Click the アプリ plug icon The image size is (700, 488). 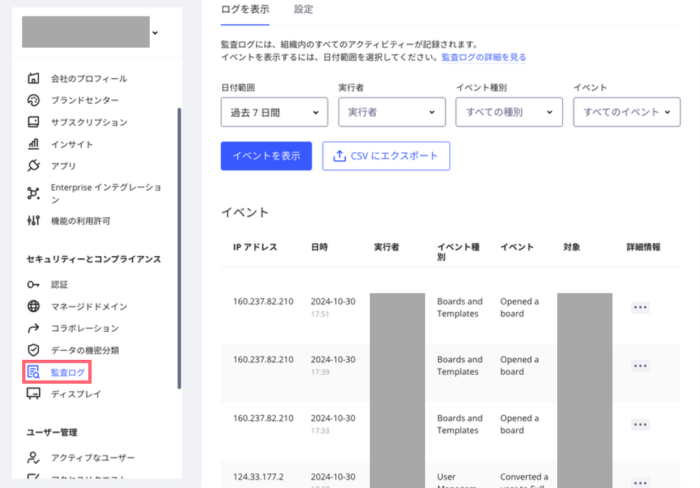(33, 166)
